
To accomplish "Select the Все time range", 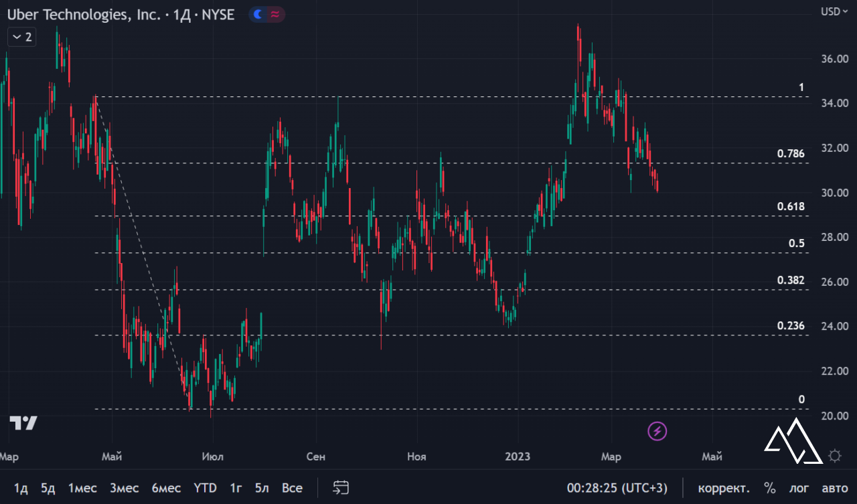I will [292, 488].
